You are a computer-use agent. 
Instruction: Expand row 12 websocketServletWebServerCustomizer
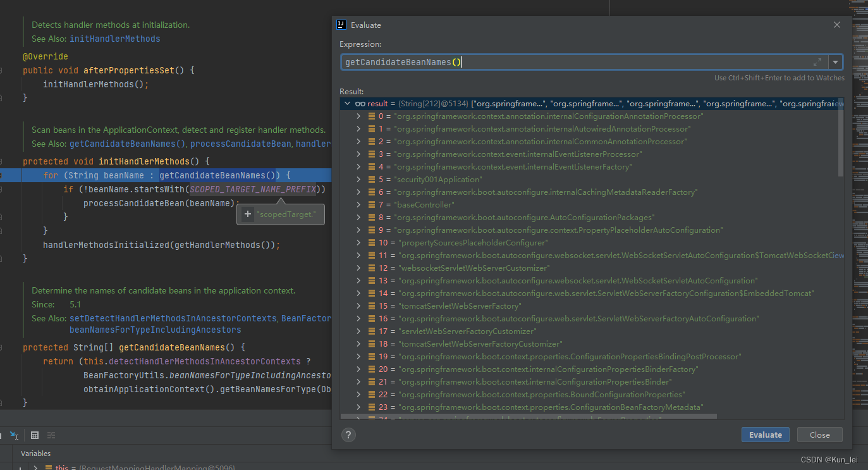pyautogui.click(x=358, y=268)
